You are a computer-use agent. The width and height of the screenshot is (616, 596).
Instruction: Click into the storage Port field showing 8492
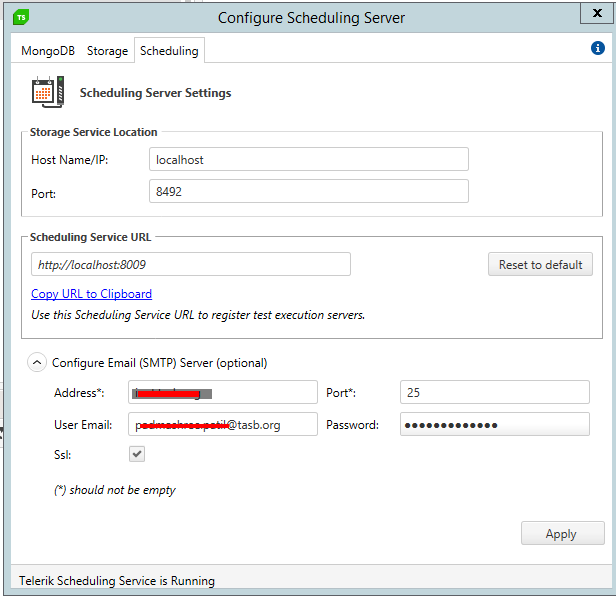tap(308, 191)
